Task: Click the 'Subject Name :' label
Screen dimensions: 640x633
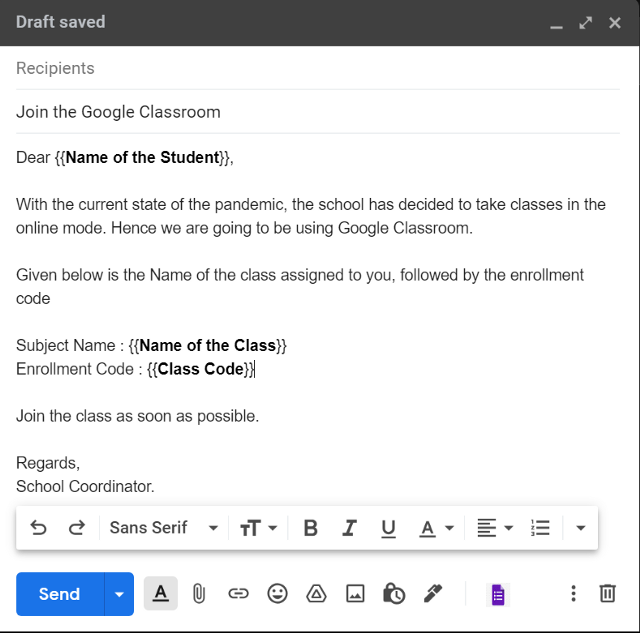Action: [70, 346]
